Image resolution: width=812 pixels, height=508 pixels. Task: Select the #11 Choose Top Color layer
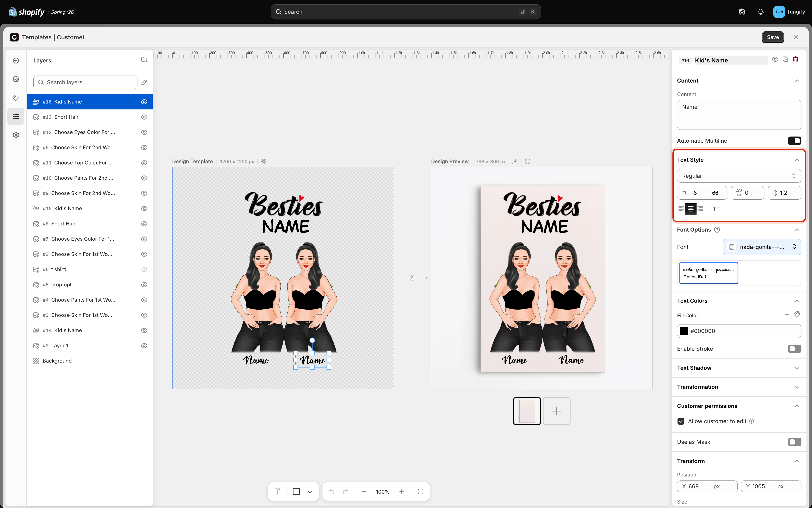tap(90, 163)
